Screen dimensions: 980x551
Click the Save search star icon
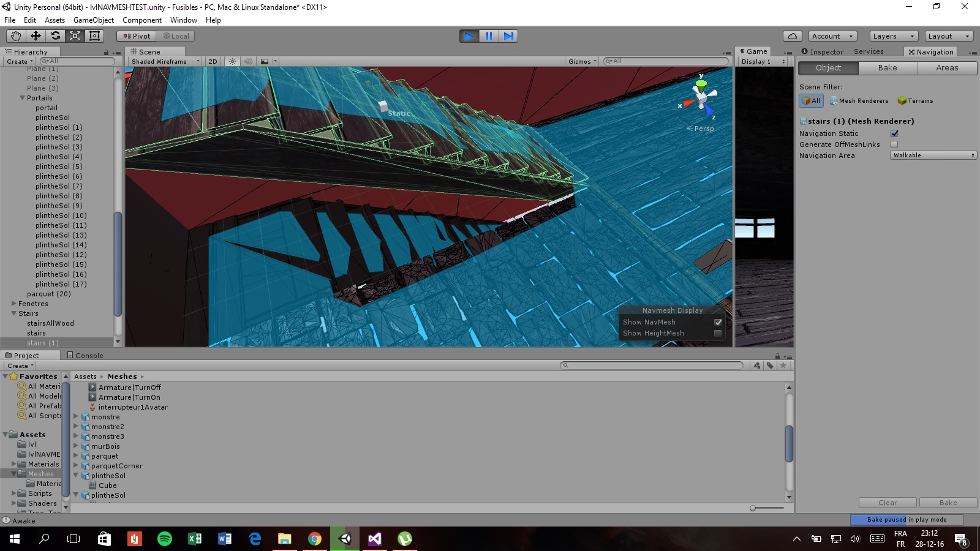coord(783,365)
